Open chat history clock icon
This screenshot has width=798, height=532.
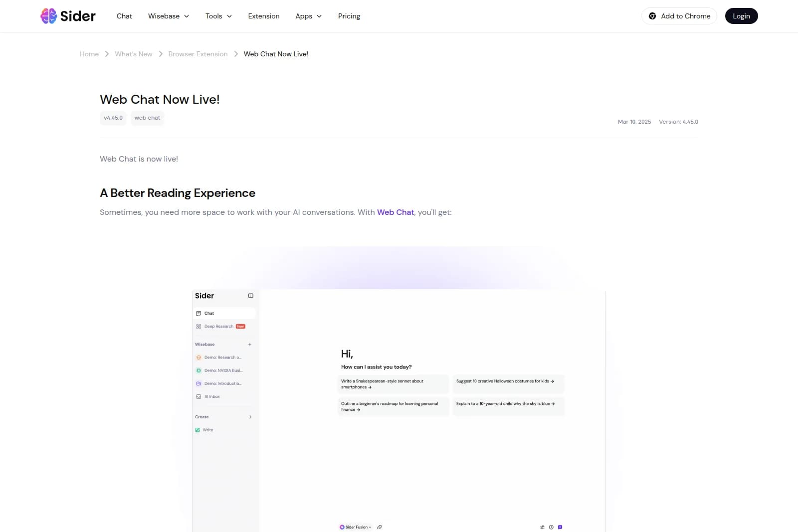tap(551, 527)
